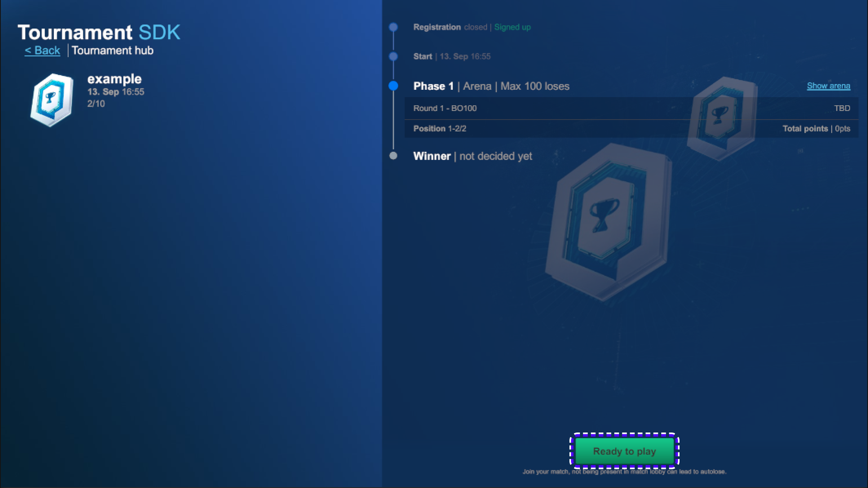Click the TBD round result text
The height and width of the screenshot is (488, 868).
click(842, 108)
